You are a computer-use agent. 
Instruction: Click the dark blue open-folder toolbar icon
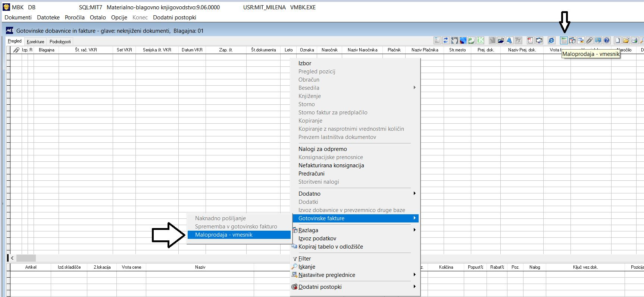pyautogui.click(x=501, y=41)
